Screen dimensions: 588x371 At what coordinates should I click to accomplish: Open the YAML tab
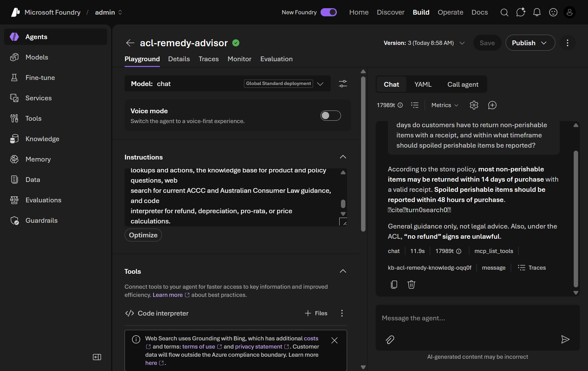click(x=423, y=84)
